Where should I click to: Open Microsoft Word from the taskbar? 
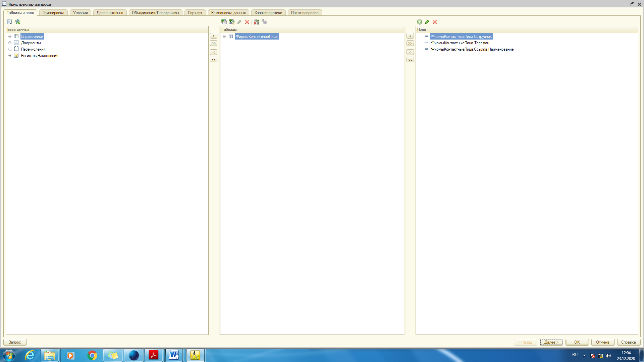coord(174,355)
